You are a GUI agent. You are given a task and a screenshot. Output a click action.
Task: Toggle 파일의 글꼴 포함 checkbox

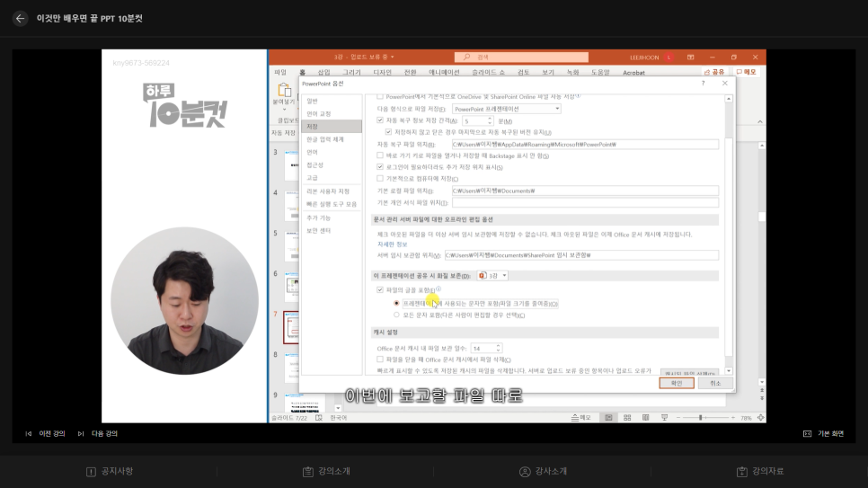point(380,289)
